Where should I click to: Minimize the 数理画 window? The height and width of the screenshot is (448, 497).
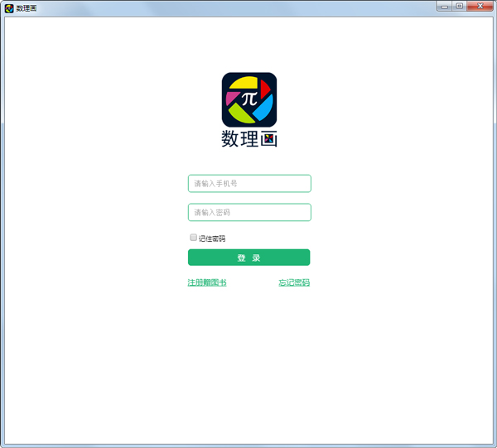point(444,7)
